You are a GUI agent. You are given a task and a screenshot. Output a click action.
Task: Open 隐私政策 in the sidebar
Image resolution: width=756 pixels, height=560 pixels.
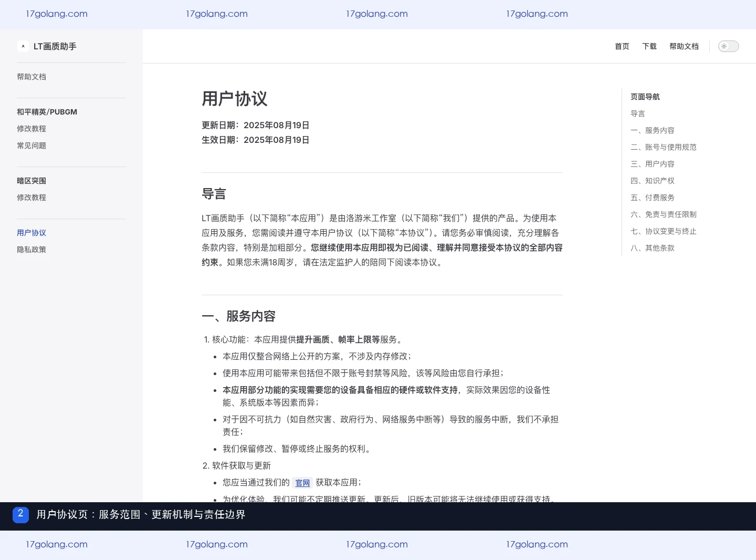point(31,250)
